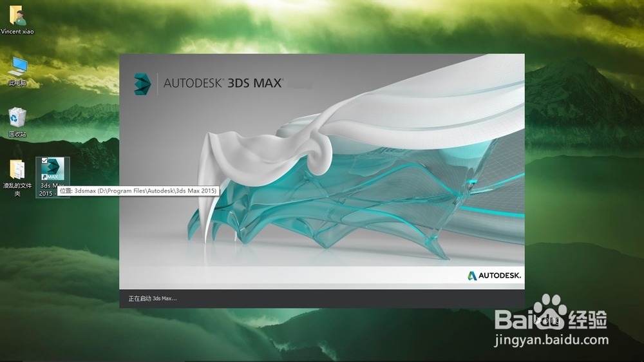644x362 pixels.
Task: Select the 3ds Max 2015 desktop shortcut
Action: 52,177
